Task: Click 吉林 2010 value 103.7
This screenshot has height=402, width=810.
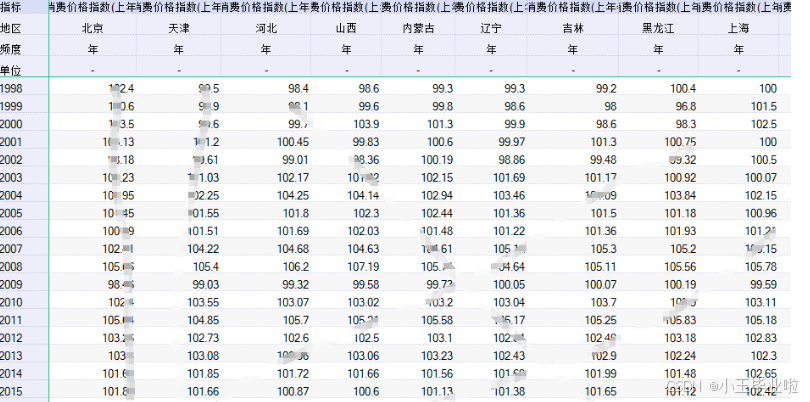Action: (604, 302)
